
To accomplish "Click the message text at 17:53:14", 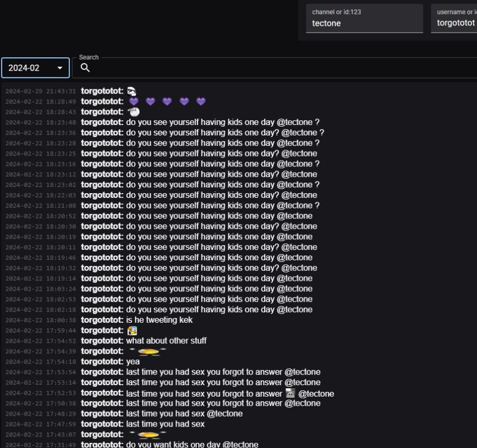I will pos(223,382).
